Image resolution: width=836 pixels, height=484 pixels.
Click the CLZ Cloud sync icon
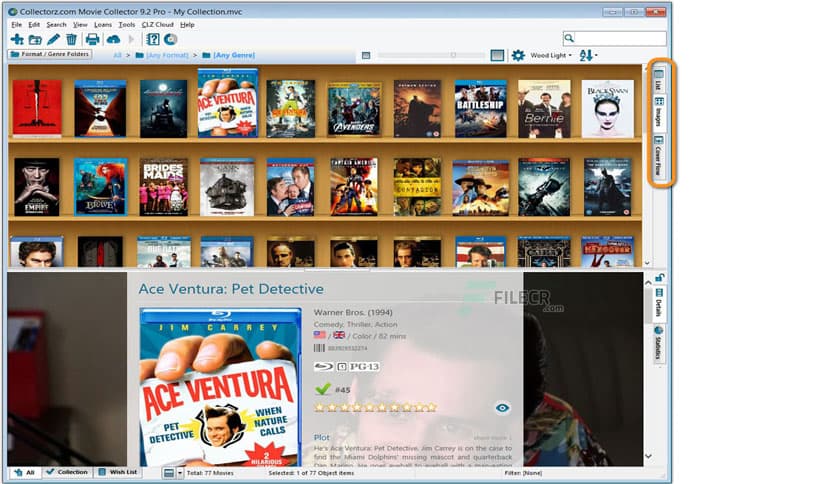pos(114,39)
